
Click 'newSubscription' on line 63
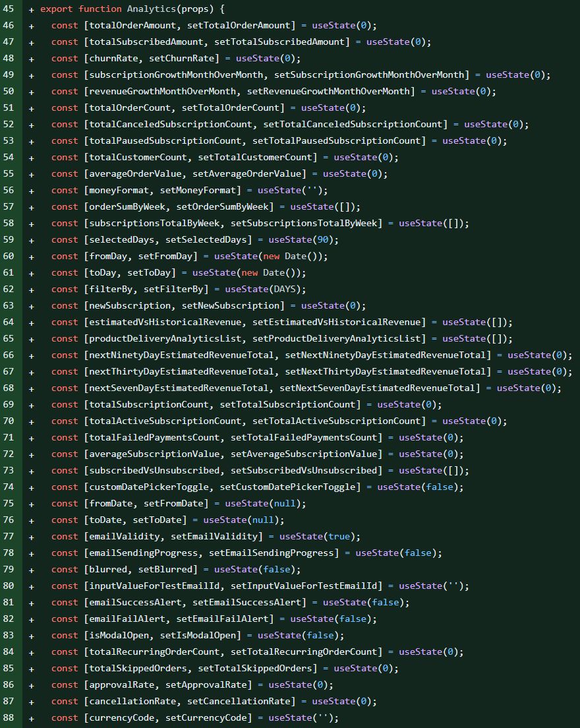click(x=130, y=305)
